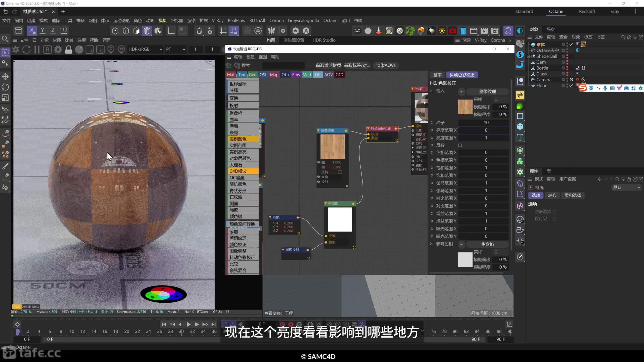Select the Scale tool in left toolbar
Image resolution: width=644 pixels, height=362 pixels.
click(x=5, y=98)
